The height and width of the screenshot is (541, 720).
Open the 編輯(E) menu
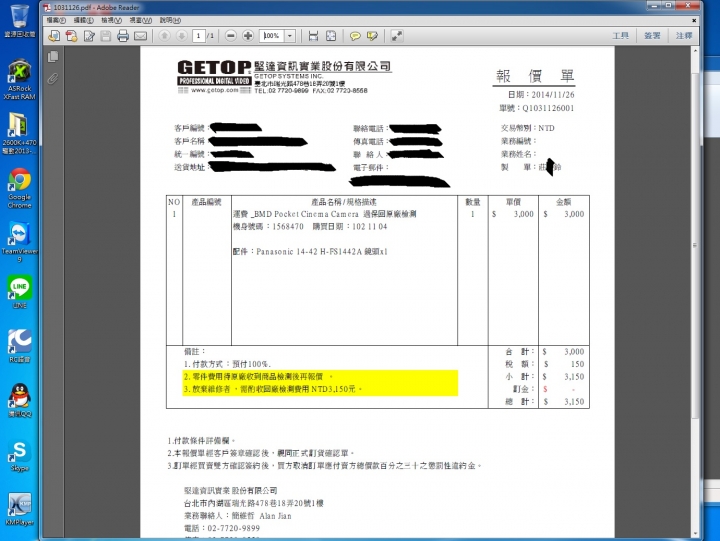(x=84, y=20)
